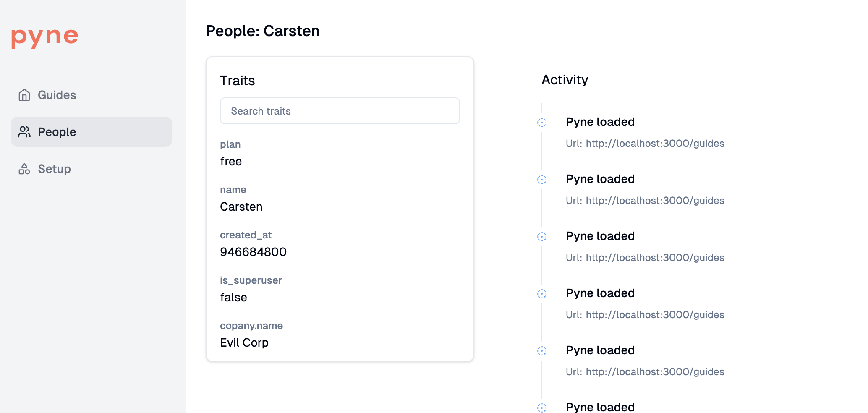This screenshot has width=868, height=413.
Task: Click third Pyne loaded timeline marker
Action: point(542,237)
